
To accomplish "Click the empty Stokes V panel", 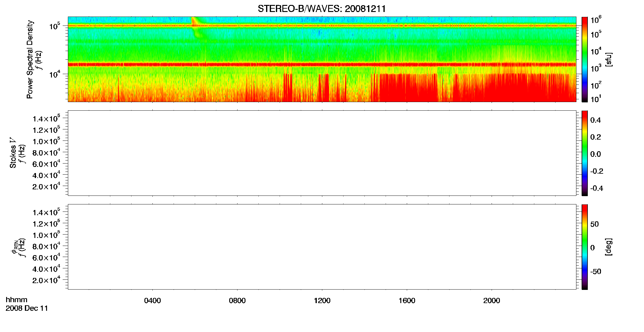I will click(x=322, y=153).
